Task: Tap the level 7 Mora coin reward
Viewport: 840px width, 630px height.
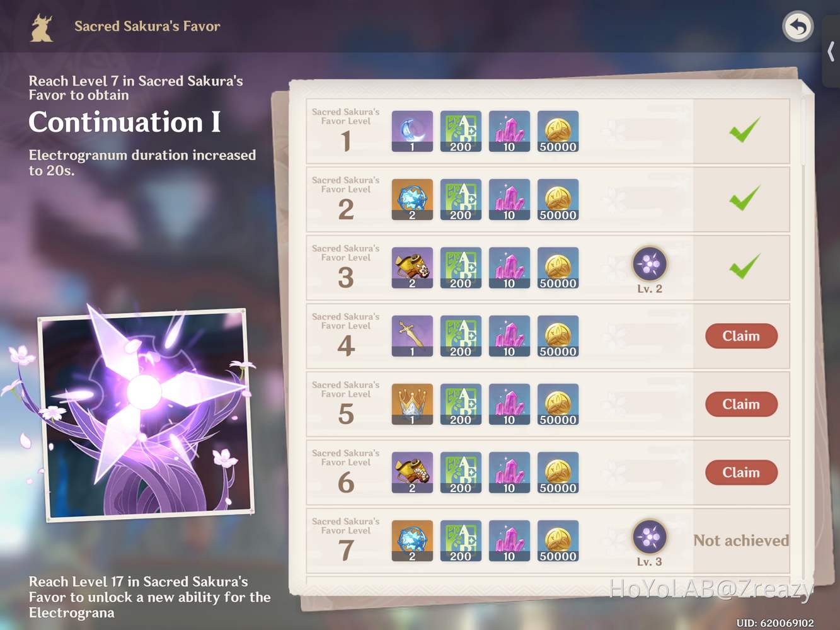Action: 558,541
